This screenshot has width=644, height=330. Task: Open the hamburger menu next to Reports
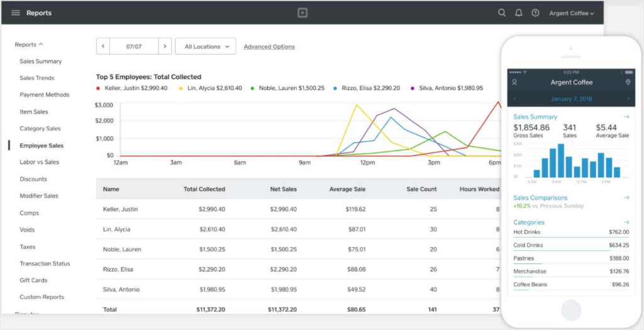pyautogui.click(x=16, y=13)
